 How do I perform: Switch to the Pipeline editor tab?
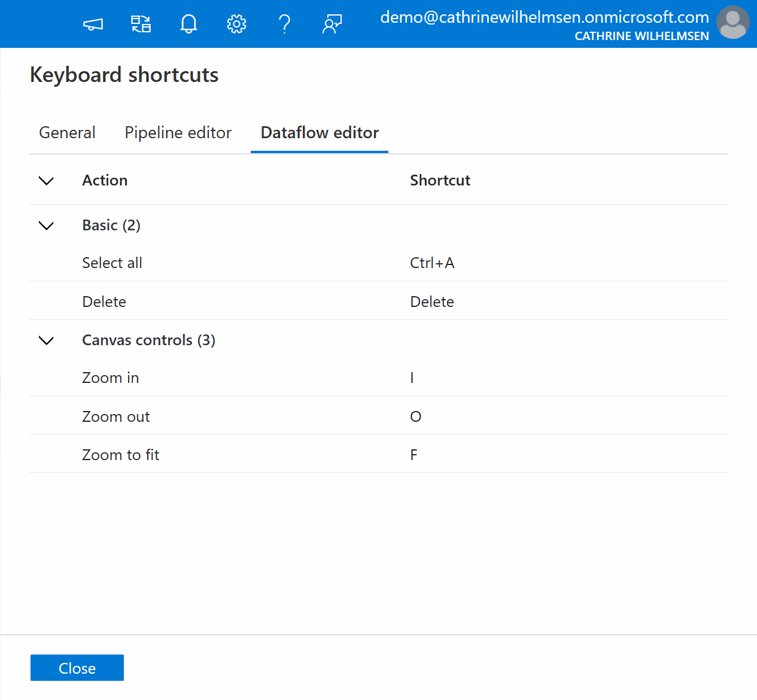tap(178, 133)
